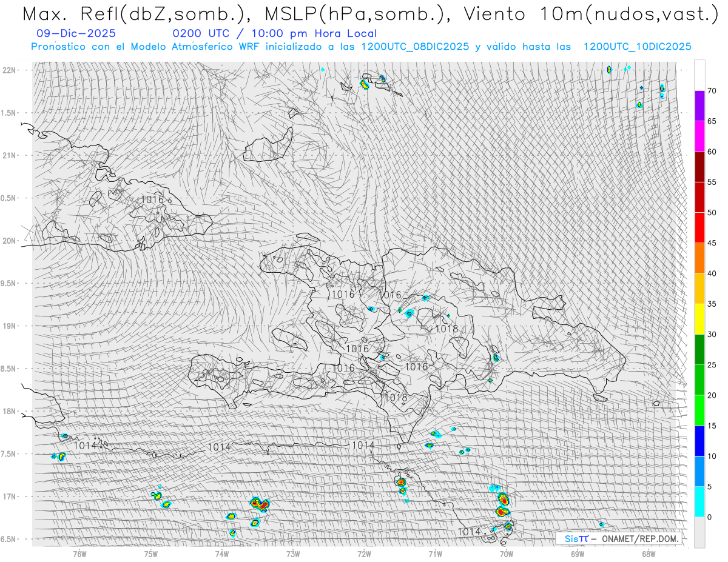Pick the gold 35–40 dBZ legend segment
Screen dimensions: 728x562
point(699,289)
